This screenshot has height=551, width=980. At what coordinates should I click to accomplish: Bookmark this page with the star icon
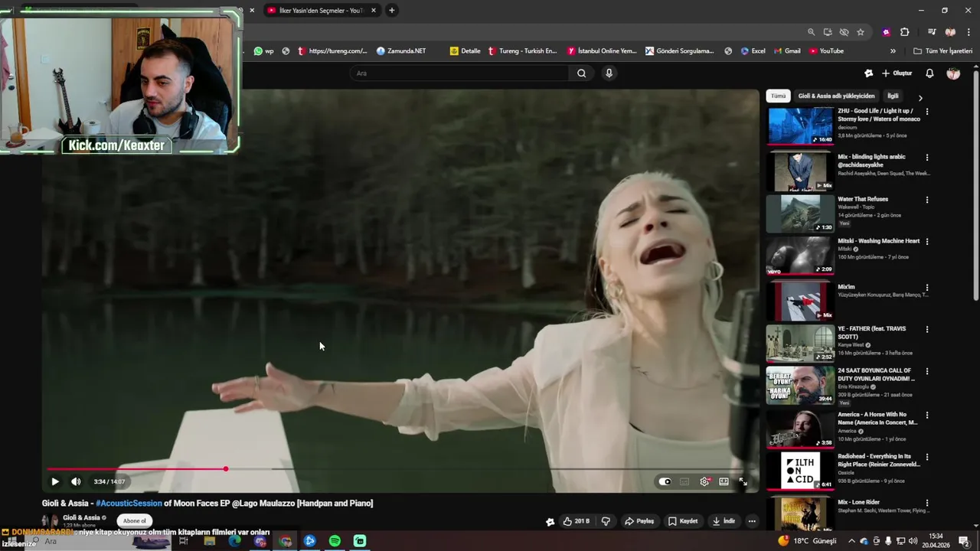click(x=861, y=32)
